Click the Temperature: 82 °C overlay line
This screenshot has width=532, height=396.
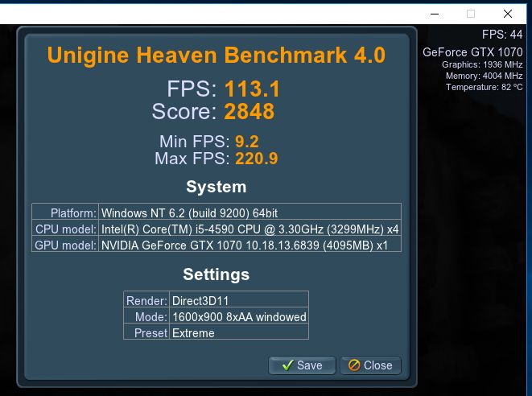click(485, 87)
